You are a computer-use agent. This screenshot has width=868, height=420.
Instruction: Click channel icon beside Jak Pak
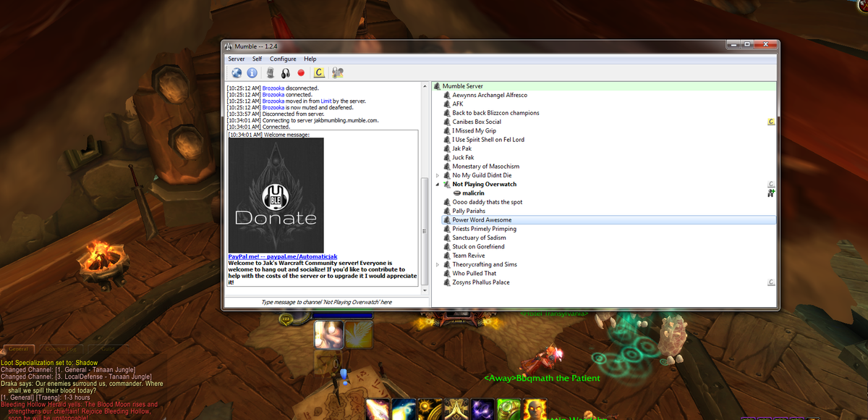tap(446, 148)
